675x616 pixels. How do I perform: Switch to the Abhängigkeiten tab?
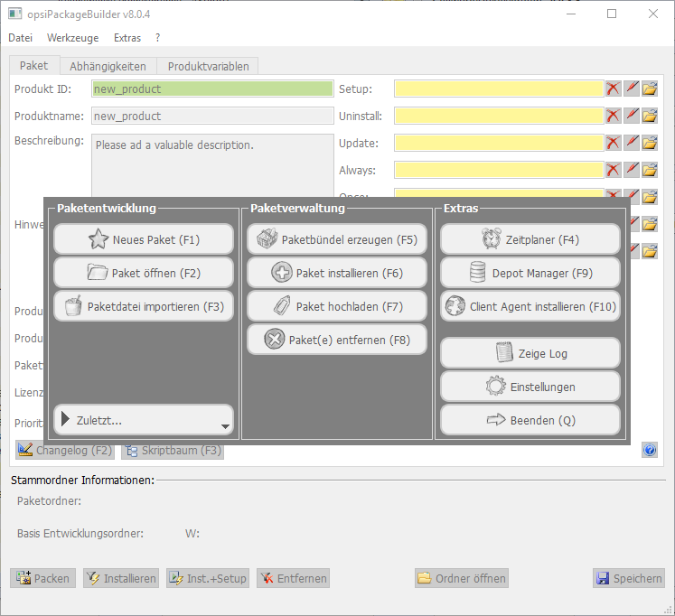(108, 66)
